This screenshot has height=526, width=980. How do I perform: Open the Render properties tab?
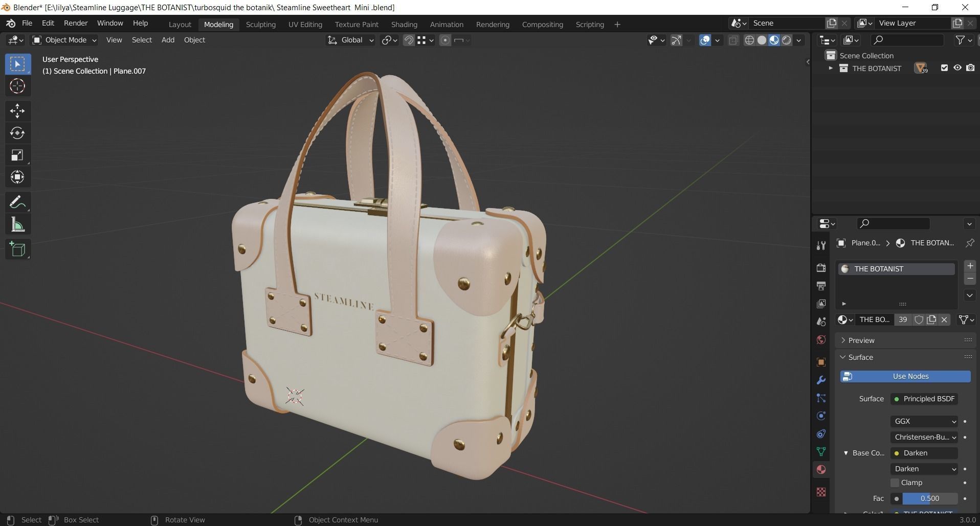(x=821, y=268)
